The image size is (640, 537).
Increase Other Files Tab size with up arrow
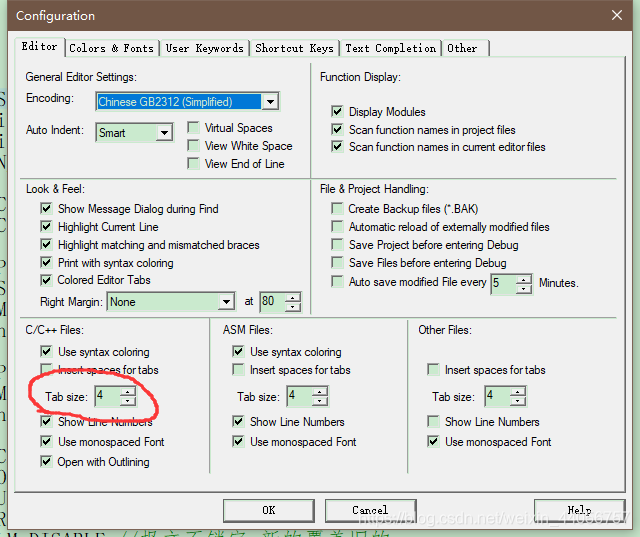tap(518, 392)
